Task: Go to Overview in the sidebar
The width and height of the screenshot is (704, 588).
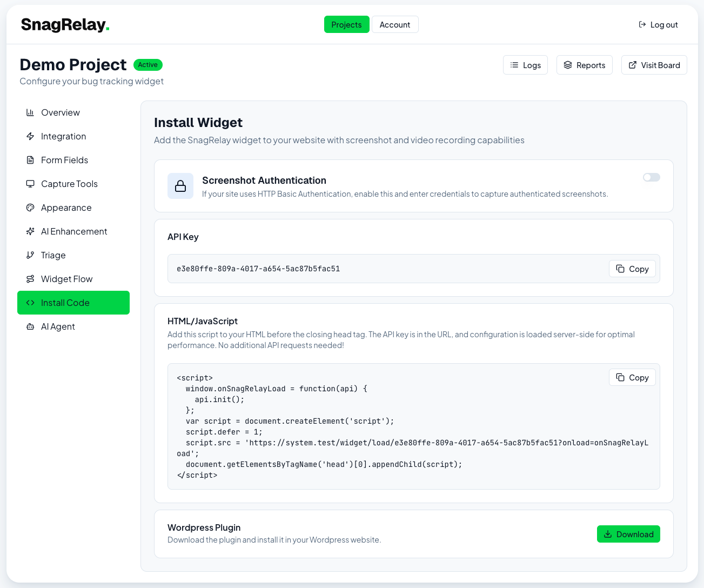Action: click(x=73, y=112)
